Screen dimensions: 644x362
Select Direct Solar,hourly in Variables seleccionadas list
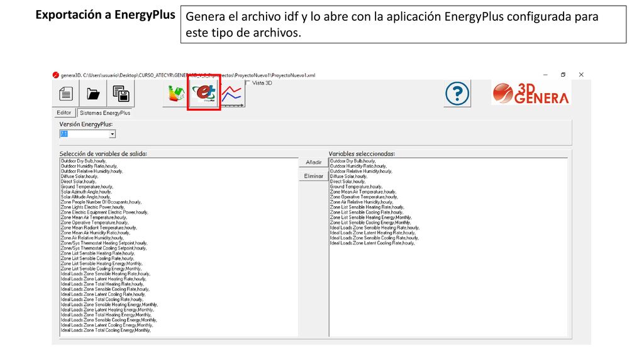tap(348, 182)
